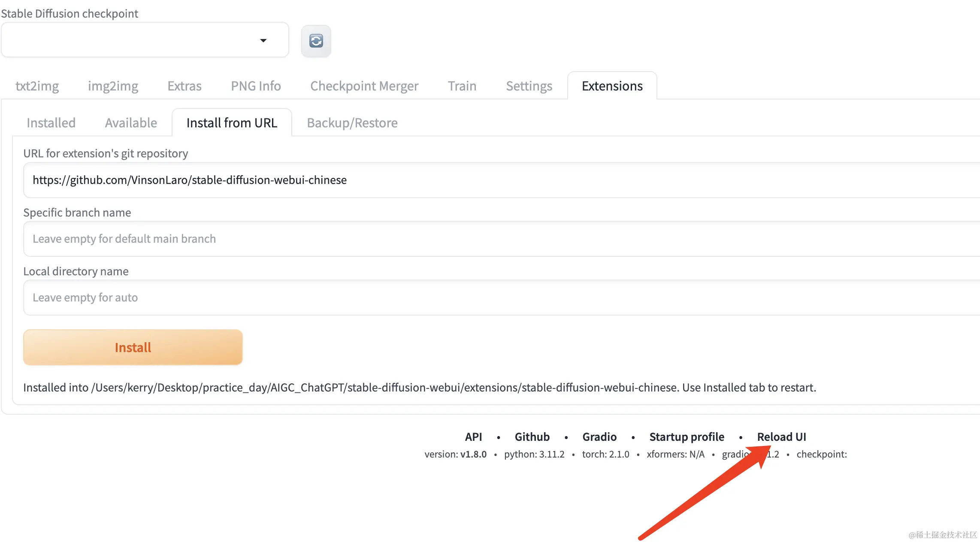Viewport: 980px width, 542px height.
Task: Click the Startup profile footer link
Action: point(687,437)
